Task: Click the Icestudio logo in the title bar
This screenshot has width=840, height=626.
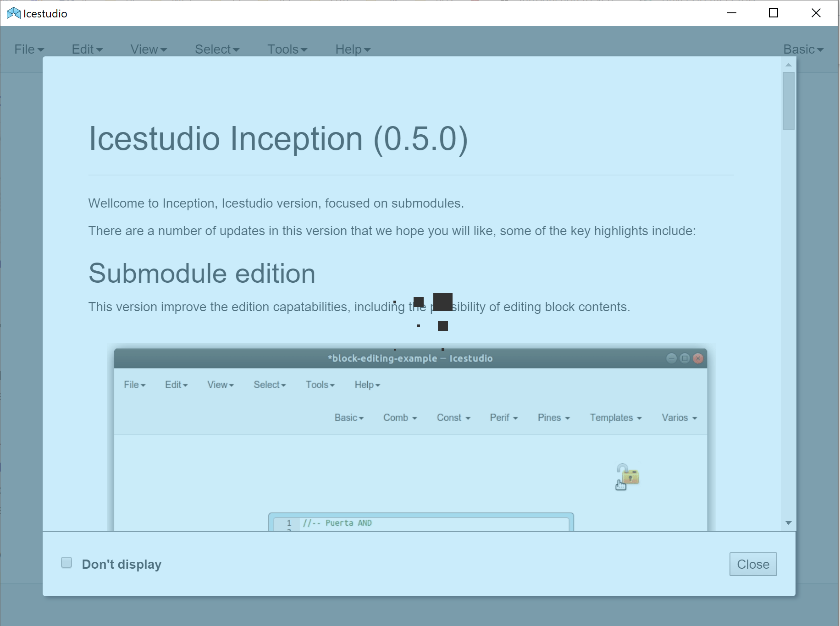Action: (14, 13)
